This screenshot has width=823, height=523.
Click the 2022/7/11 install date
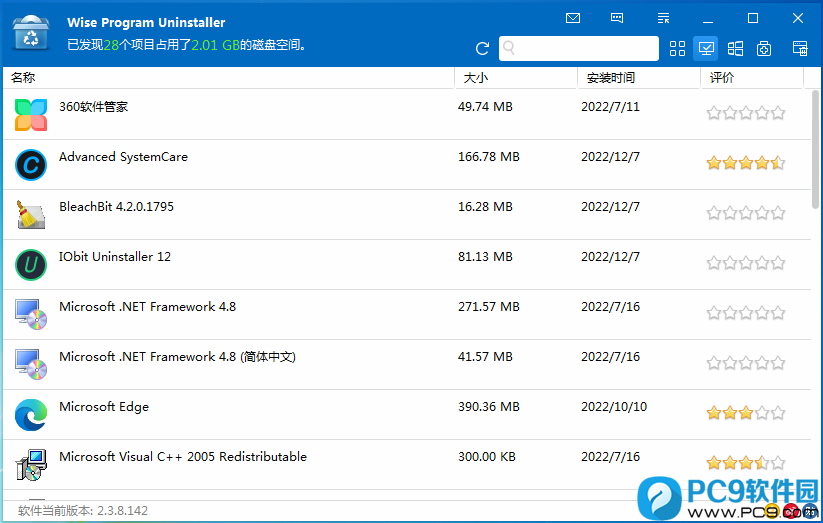(610, 107)
